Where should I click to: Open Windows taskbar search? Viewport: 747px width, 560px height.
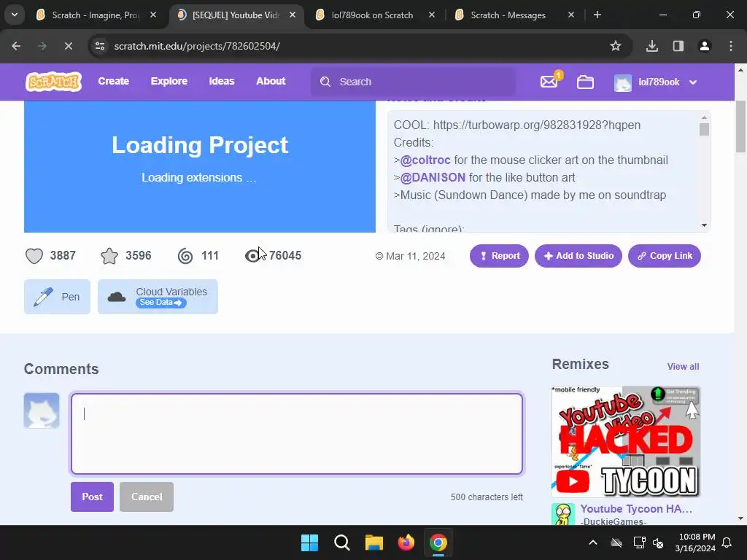[x=342, y=542]
